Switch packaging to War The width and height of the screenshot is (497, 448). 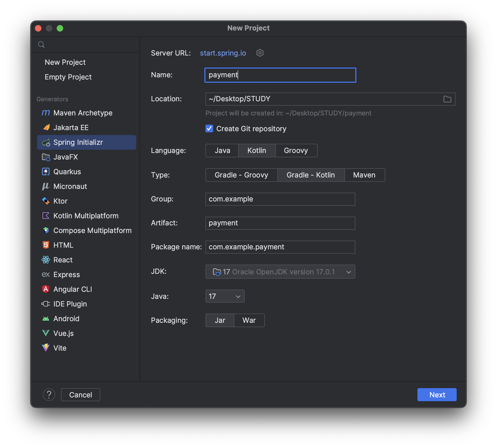click(249, 320)
